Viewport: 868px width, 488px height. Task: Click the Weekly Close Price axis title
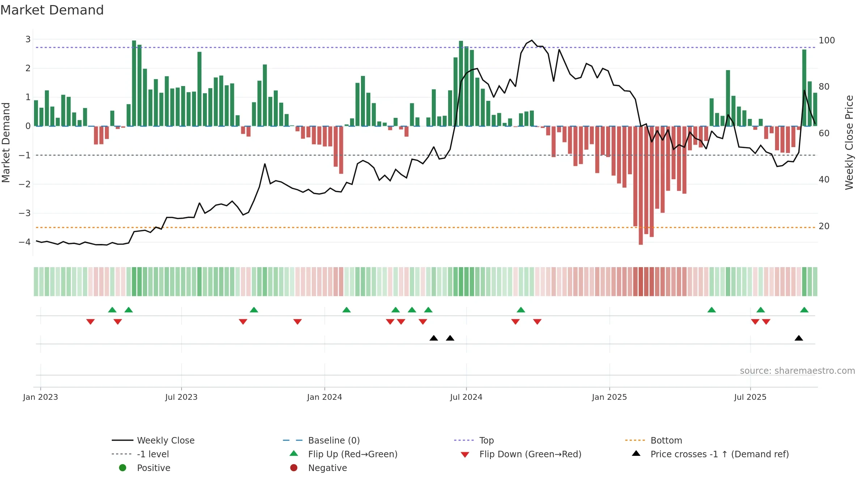point(849,142)
